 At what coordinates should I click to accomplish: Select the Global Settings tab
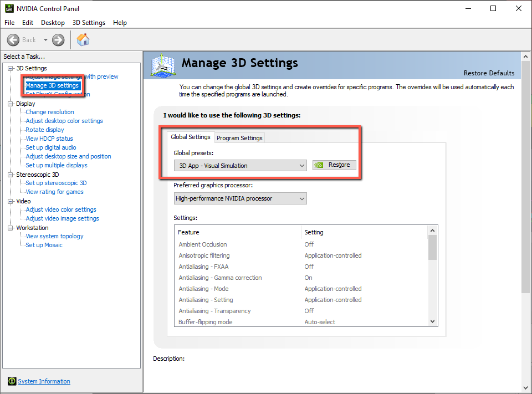[x=191, y=137]
